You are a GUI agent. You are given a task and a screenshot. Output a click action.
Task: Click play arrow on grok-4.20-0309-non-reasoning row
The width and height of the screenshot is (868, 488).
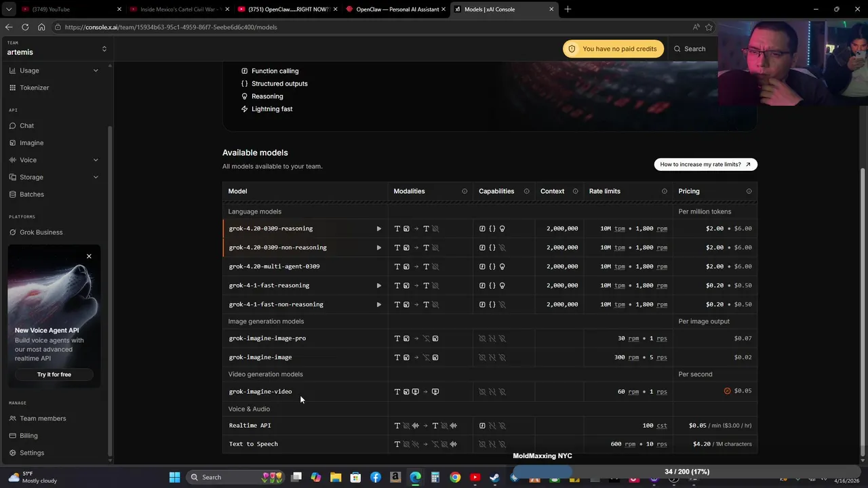[378, 247]
